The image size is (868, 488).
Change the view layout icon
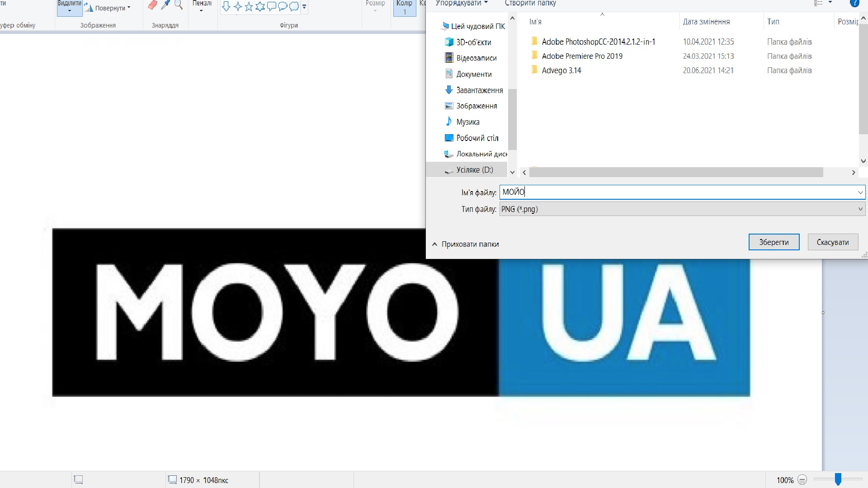(818, 3)
